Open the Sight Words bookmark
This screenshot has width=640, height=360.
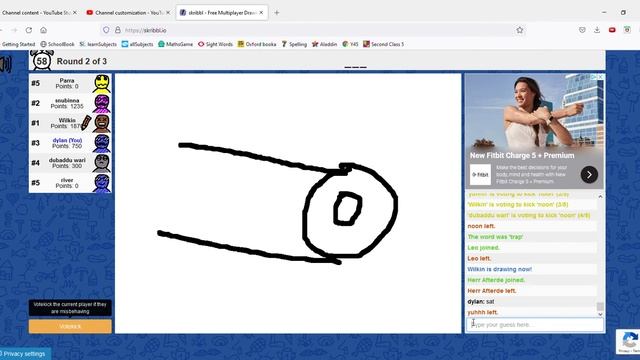[x=215, y=44]
